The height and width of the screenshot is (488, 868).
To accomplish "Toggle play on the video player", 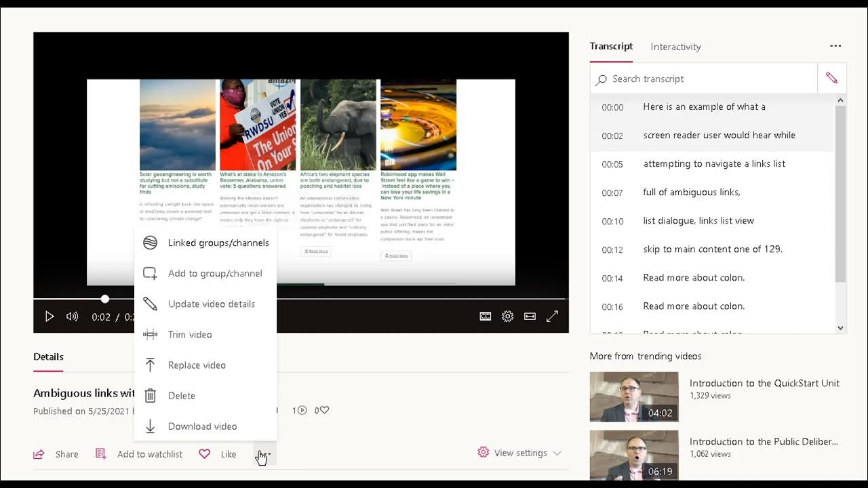I will (x=50, y=316).
